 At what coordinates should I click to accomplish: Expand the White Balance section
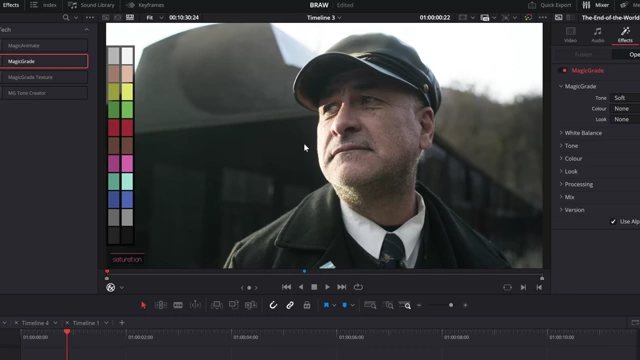tap(580, 133)
